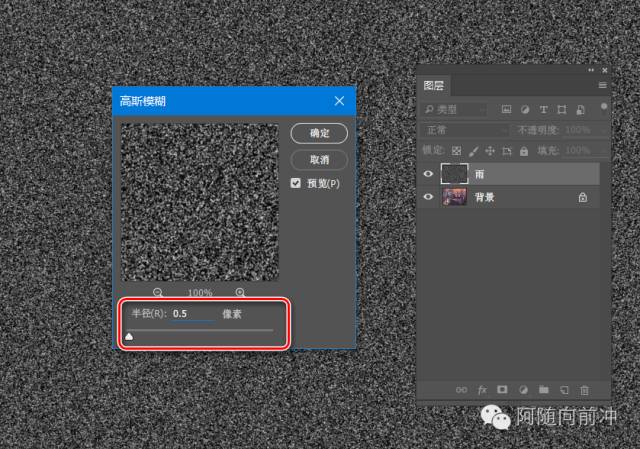This screenshot has height=449, width=640.
Task: Confirm the blur with 确定
Action: [319, 133]
